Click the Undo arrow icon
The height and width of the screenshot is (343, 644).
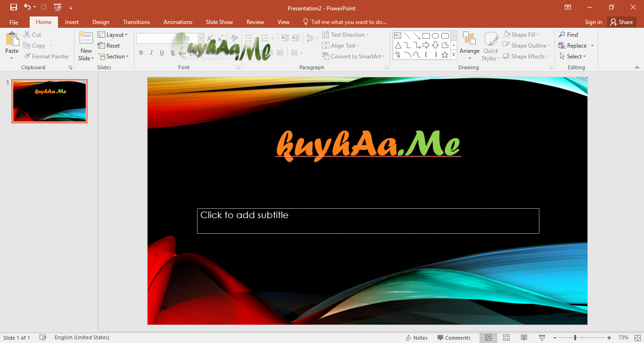[27, 7]
